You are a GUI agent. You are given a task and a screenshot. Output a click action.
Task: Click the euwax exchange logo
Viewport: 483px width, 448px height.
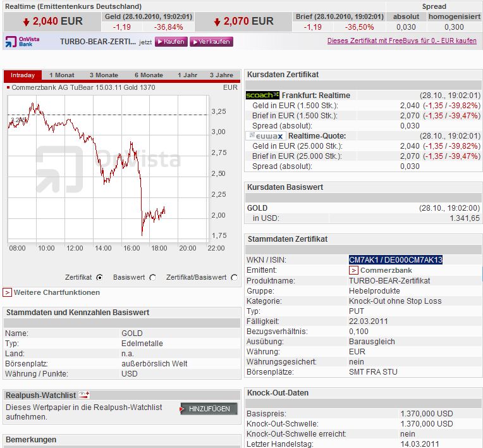[x=266, y=136]
